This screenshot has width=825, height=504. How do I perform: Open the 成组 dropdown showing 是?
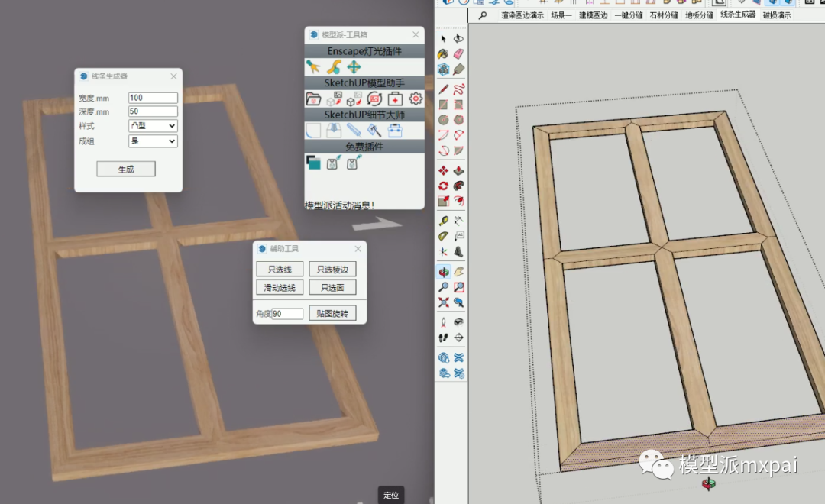point(153,141)
